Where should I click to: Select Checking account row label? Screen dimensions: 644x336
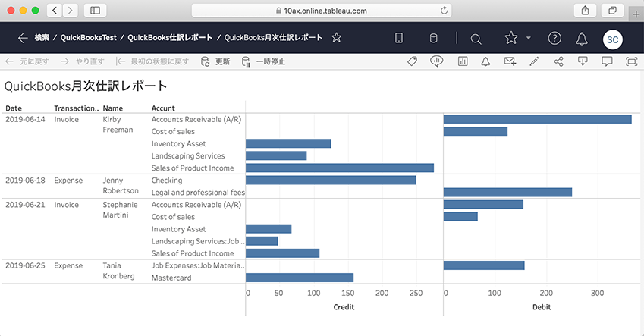pyautogui.click(x=167, y=181)
